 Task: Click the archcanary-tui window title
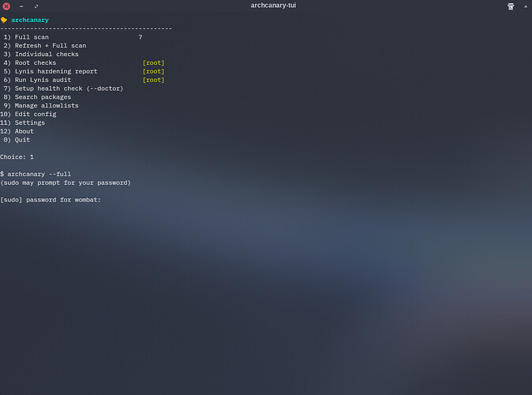(273, 6)
